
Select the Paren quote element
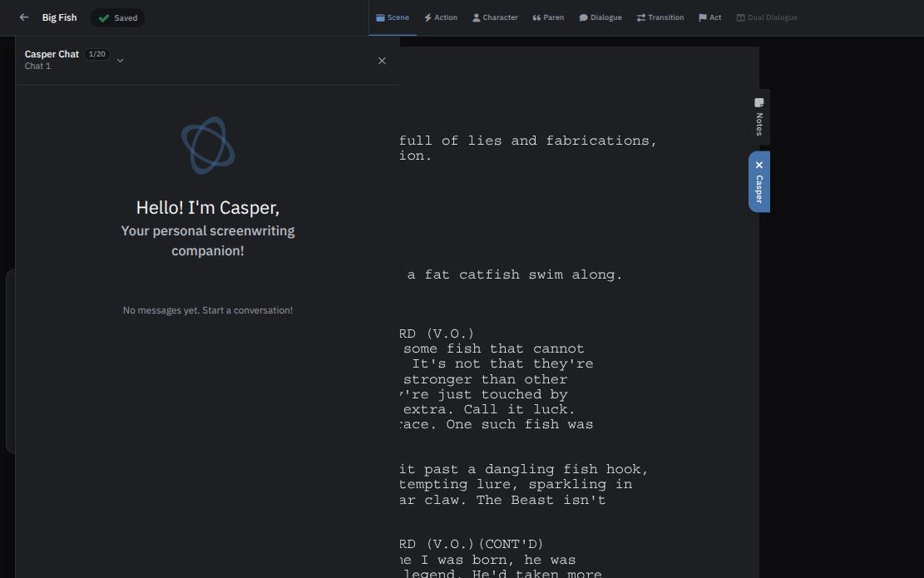548,17
